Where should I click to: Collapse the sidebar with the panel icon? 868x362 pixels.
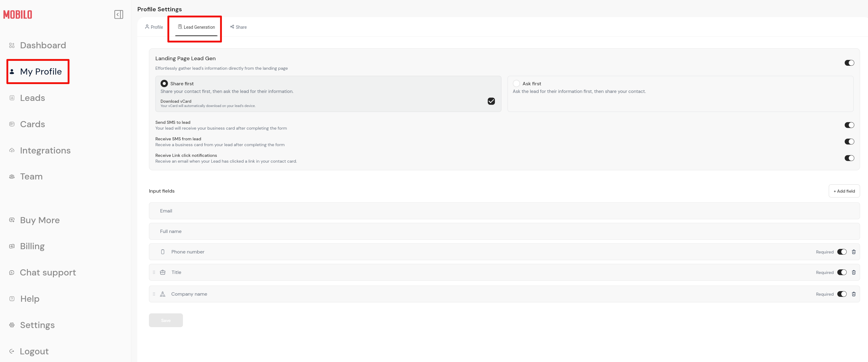point(119,14)
